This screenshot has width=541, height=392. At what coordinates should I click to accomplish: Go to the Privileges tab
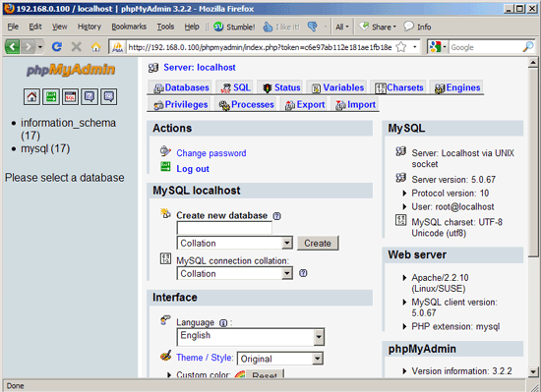pyautogui.click(x=180, y=104)
